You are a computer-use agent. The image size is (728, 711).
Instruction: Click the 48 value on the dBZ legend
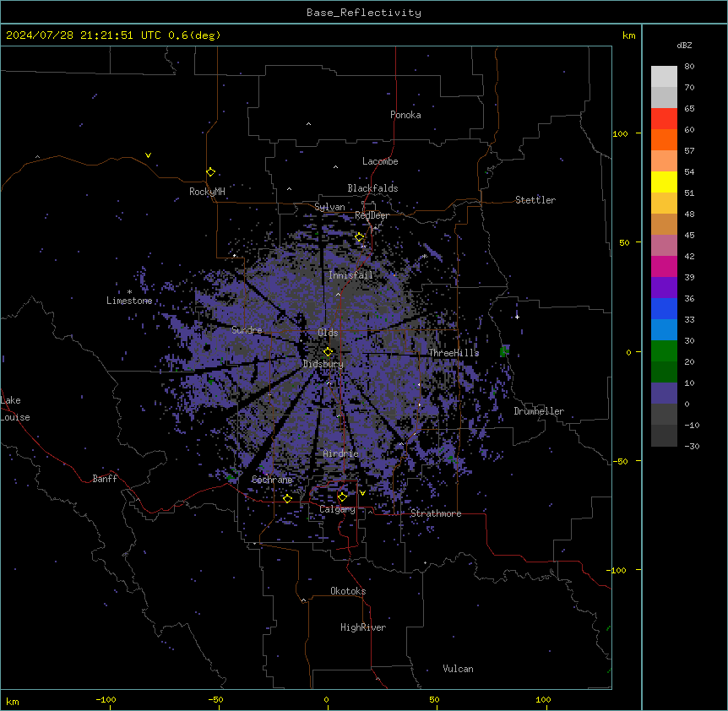(x=689, y=214)
